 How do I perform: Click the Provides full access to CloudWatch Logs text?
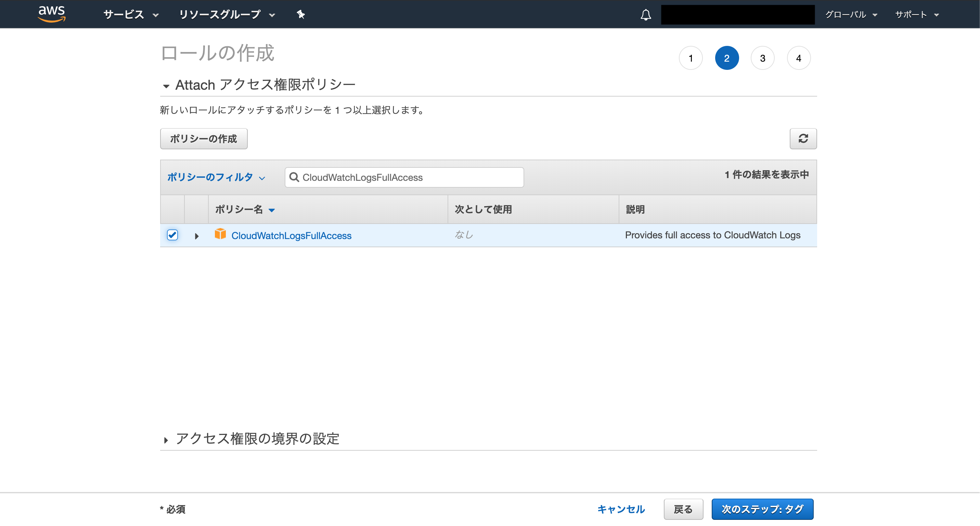[712, 235]
